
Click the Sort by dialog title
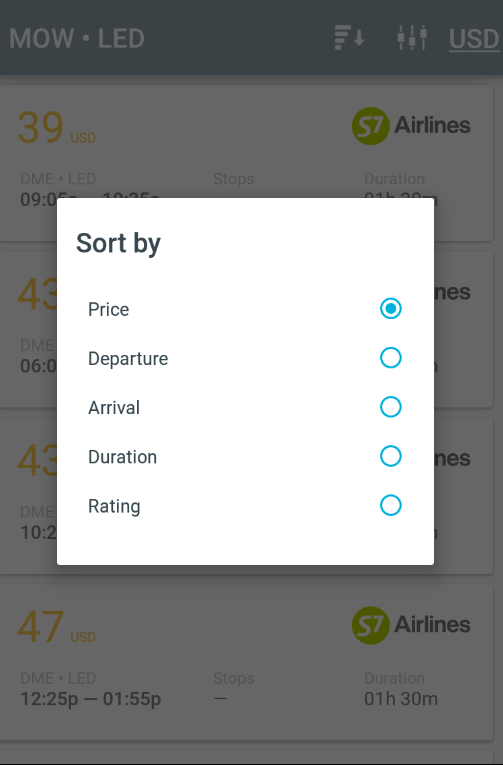tap(119, 243)
